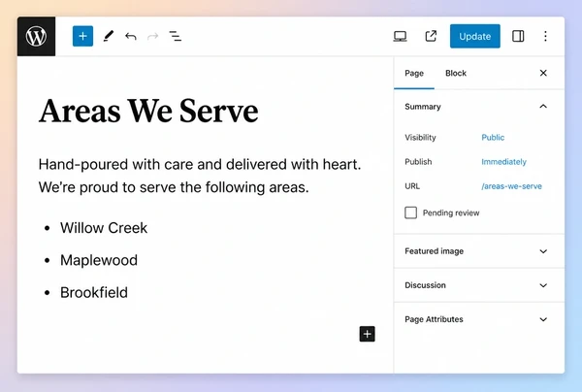Open the blue block inserter plus button
582x392 pixels.
pos(82,36)
